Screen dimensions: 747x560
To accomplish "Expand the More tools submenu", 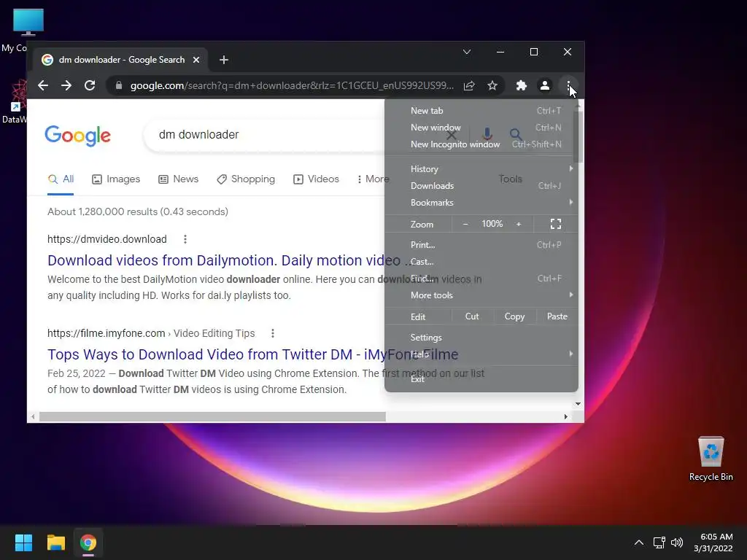I will click(x=481, y=295).
